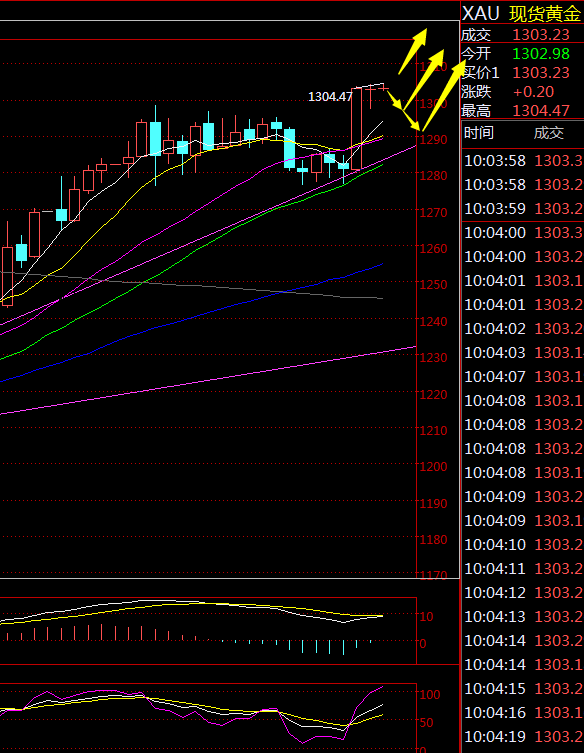Click the 1210 price axis label
The height and width of the screenshot is (753, 584).
434,430
